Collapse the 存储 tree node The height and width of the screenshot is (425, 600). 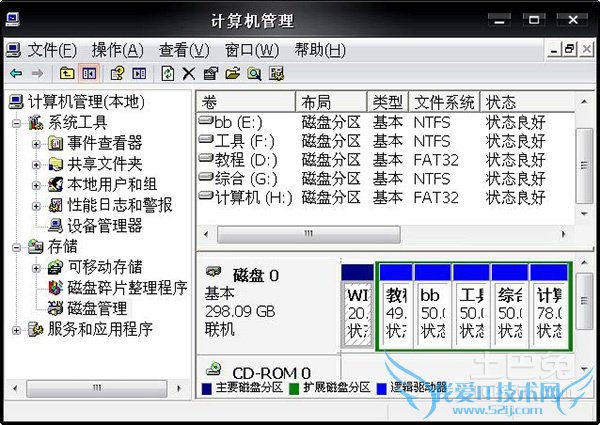click(16, 248)
